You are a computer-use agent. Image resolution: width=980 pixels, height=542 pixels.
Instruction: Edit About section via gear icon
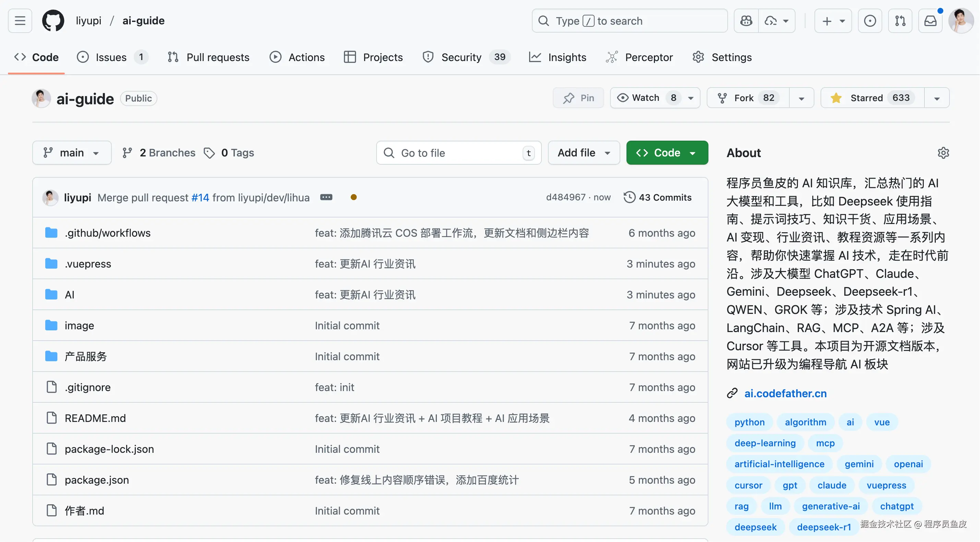[943, 153]
